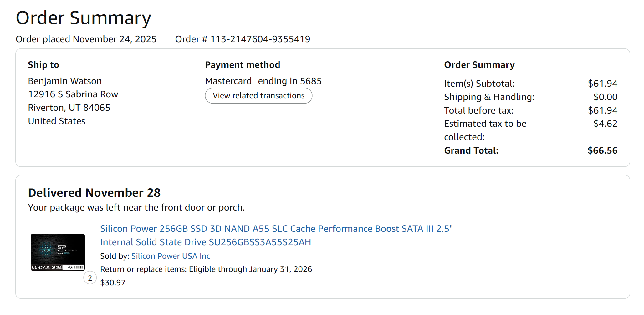Click the Order placed November 24, 2025 text

pyautogui.click(x=86, y=39)
